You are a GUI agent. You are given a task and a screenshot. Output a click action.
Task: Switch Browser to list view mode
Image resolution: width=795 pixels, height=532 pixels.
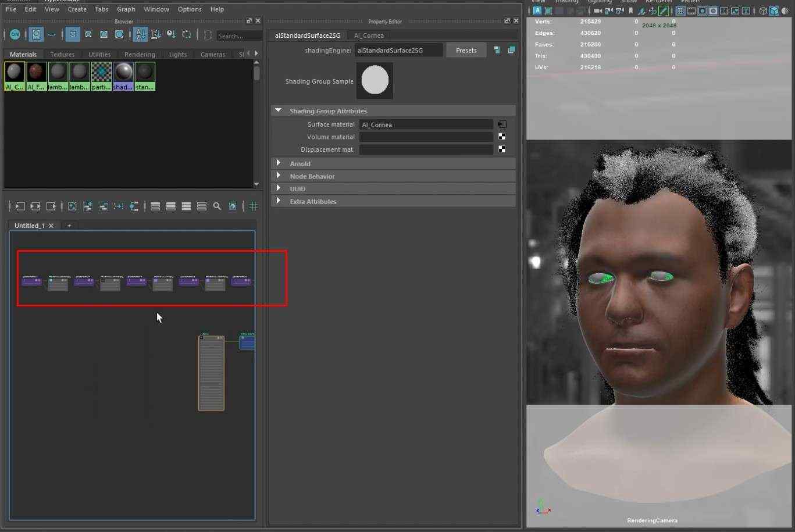coord(52,35)
